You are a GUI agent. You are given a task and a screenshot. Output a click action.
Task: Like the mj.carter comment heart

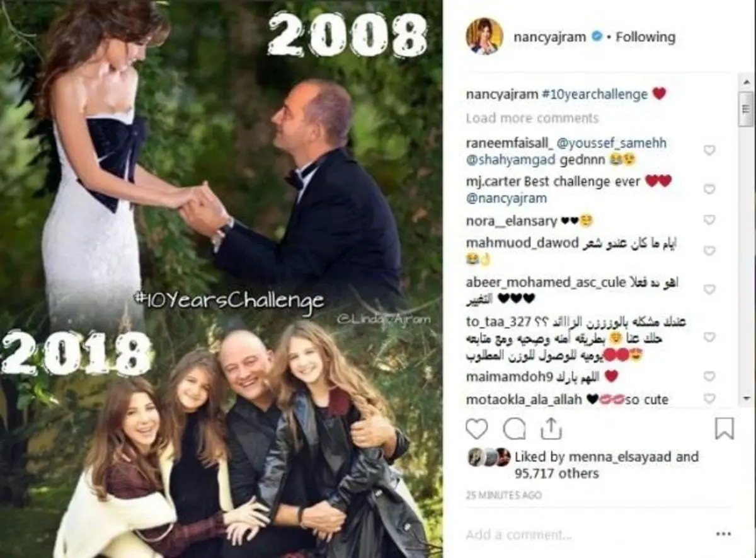tap(709, 189)
